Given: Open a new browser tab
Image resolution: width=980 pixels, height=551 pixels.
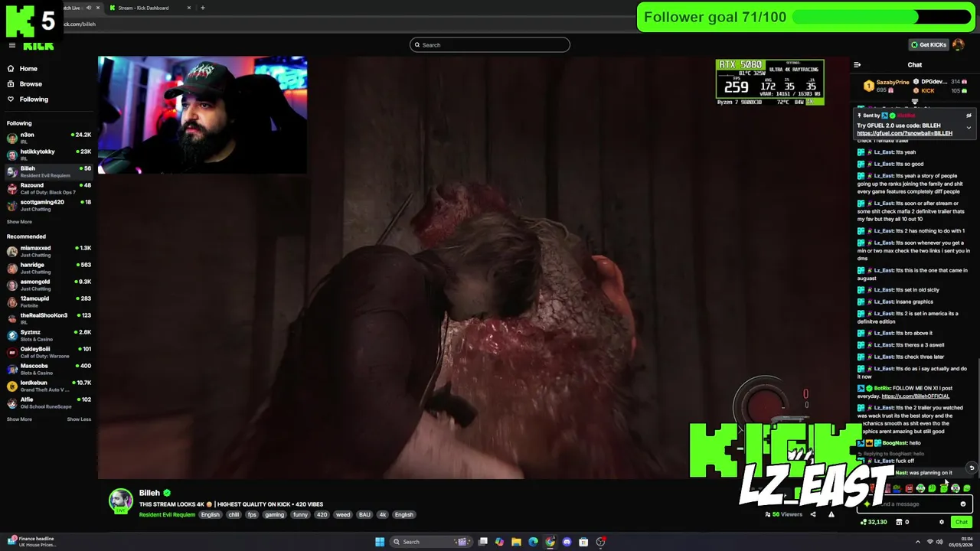Looking at the screenshot, I should pos(202,8).
